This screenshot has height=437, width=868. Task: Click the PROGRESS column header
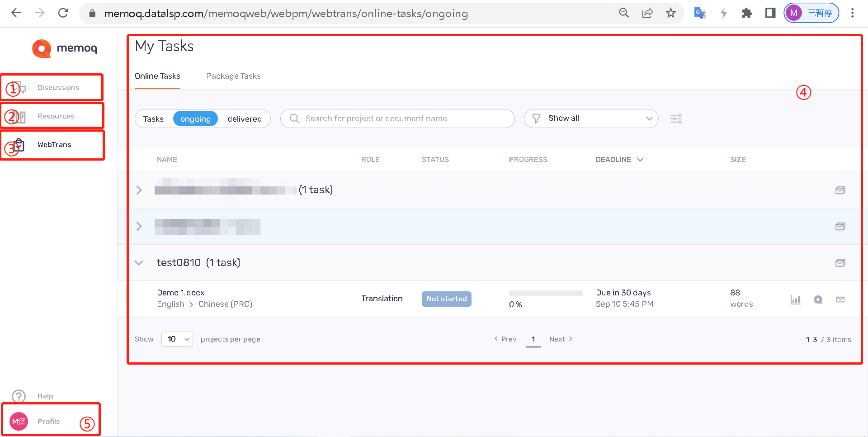pos(528,159)
